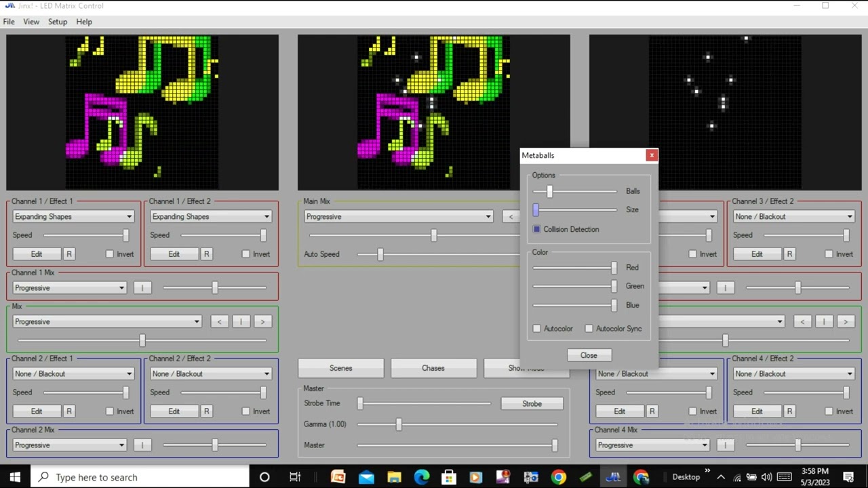Click the Strobe button
Image resolution: width=868 pixels, height=488 pixels.
(x=532, y=404)
